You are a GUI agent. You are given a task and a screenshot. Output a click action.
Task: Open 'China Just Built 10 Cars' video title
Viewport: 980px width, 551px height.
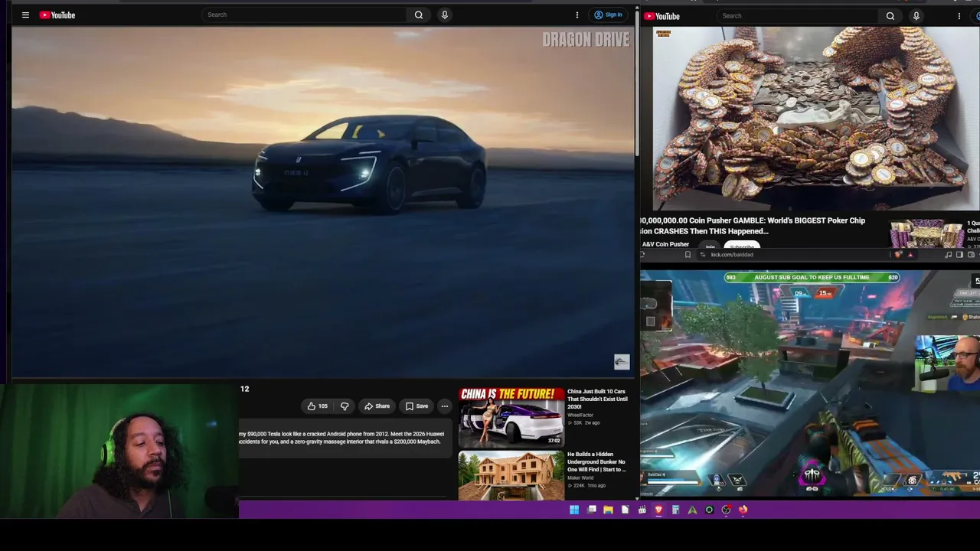click(x=597, y=399)
